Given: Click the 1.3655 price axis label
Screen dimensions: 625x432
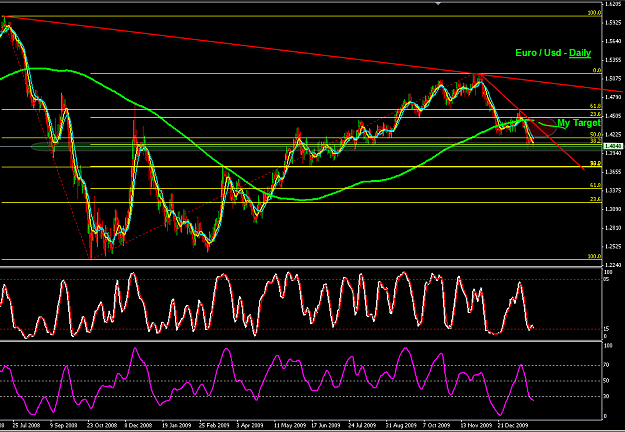Looking at the screenshot, I should (613, 172).
